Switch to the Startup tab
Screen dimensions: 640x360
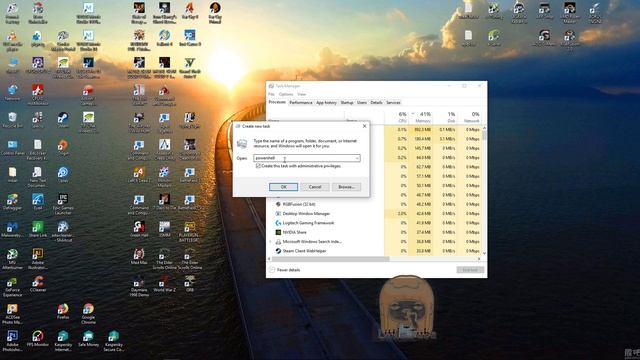(x=347, y=103)
